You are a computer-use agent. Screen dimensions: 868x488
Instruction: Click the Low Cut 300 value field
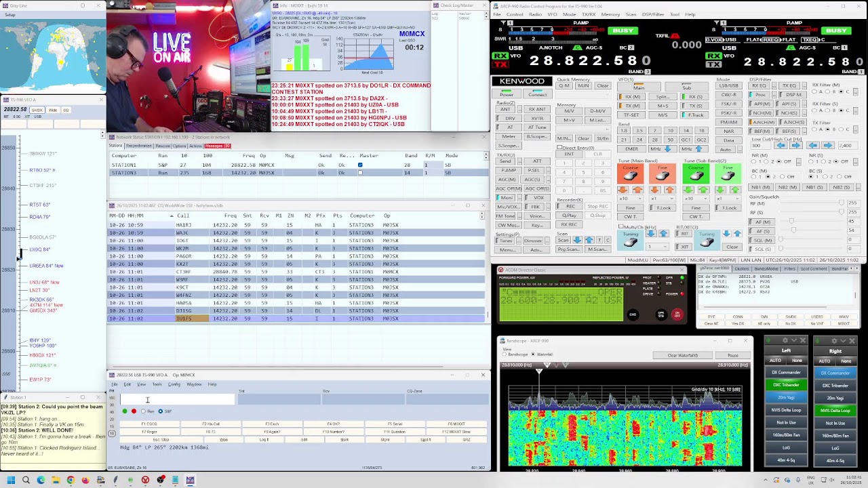761,146
